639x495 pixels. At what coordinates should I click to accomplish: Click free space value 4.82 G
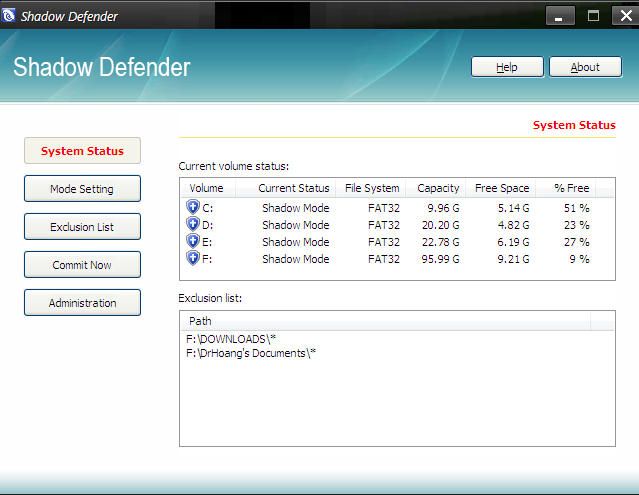tap(513, 225)
